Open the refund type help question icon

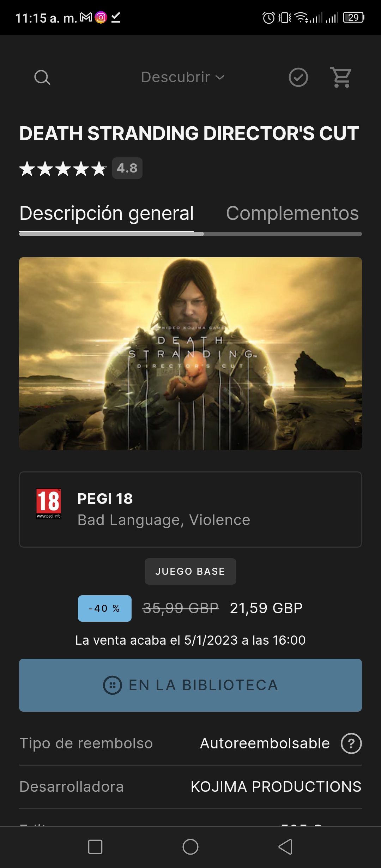351,743
